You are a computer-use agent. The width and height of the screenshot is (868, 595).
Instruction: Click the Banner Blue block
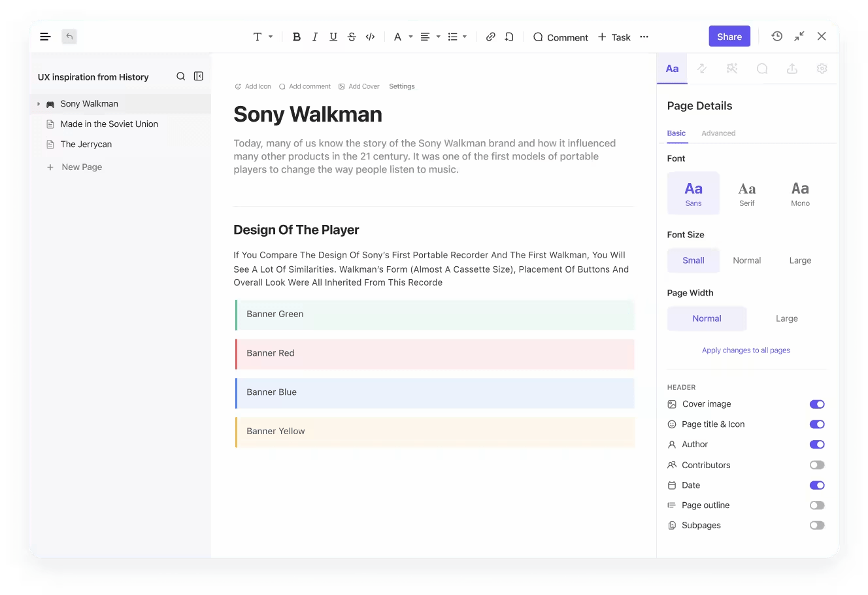435,393
